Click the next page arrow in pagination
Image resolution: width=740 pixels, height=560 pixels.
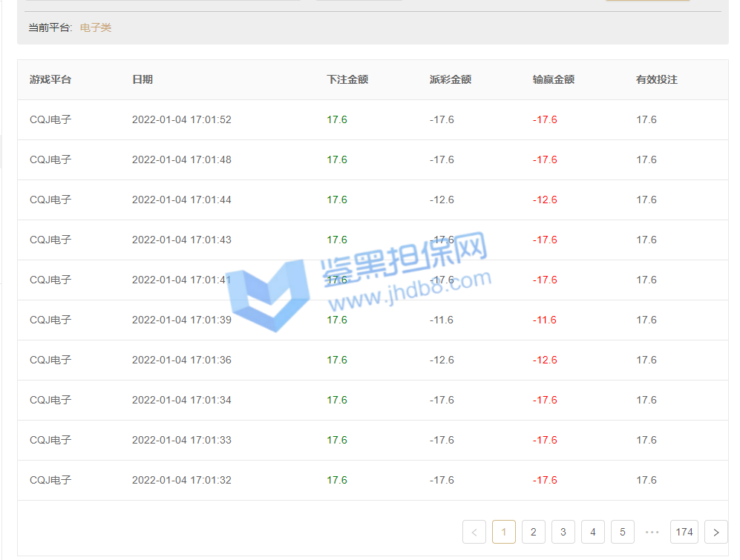716,532
